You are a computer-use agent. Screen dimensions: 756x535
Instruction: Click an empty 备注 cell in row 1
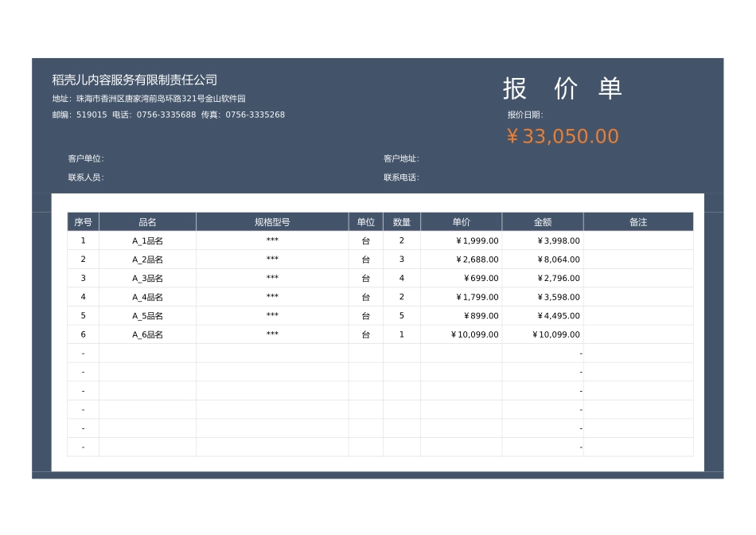coord(637,240)
